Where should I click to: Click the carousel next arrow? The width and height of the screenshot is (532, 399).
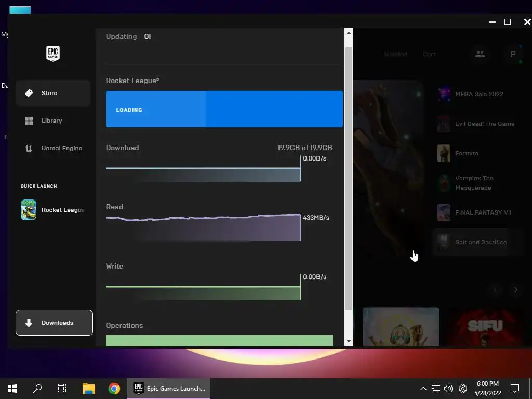pyautogui.click(x=516, y=290)
